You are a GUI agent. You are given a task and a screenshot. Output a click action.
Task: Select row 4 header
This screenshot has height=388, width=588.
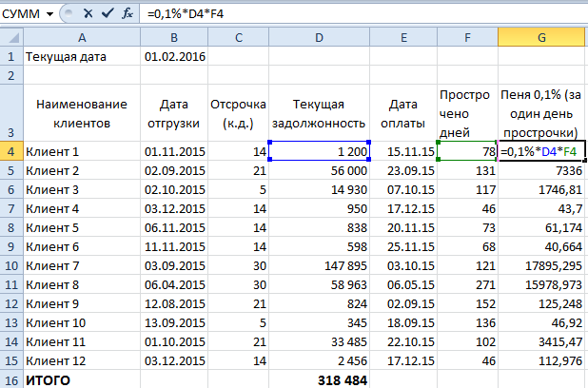tap(11, 151)
